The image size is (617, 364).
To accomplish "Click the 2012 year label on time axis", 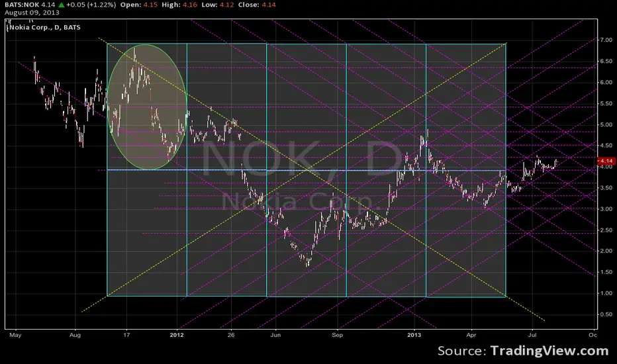I will [177, 336].
